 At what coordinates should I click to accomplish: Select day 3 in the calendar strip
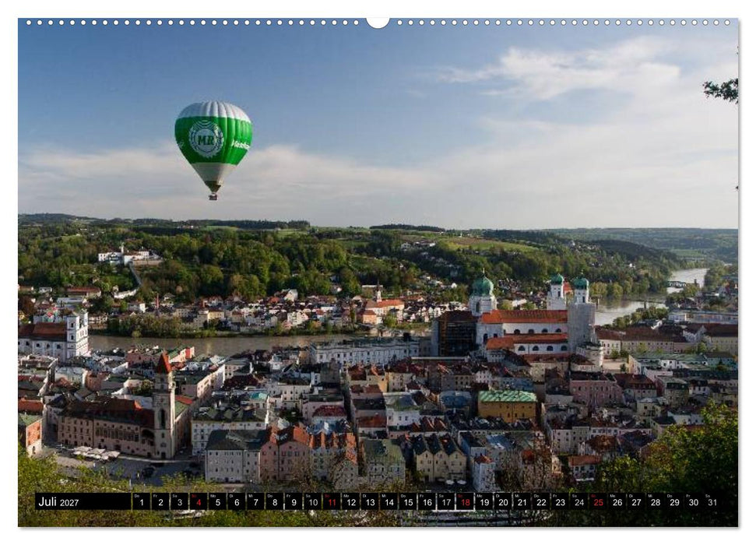click(x=179, y=501)
